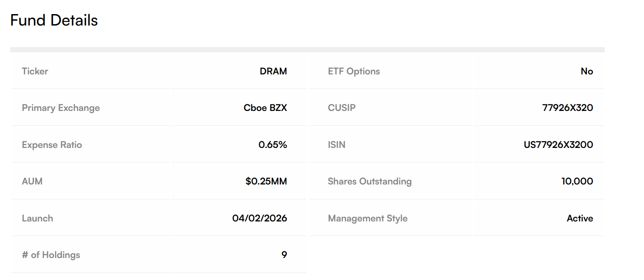Click the No value for ETF Options
The width and height of the screenshot is (644, 280).
[x=587, y=71]
